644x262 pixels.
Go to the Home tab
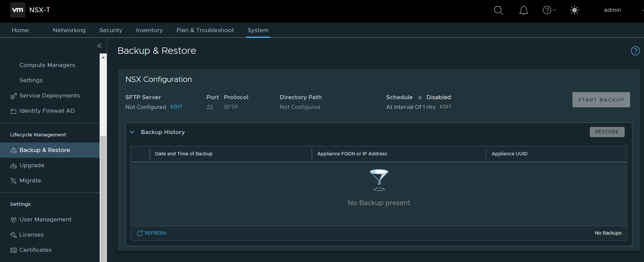click(20, 30)
